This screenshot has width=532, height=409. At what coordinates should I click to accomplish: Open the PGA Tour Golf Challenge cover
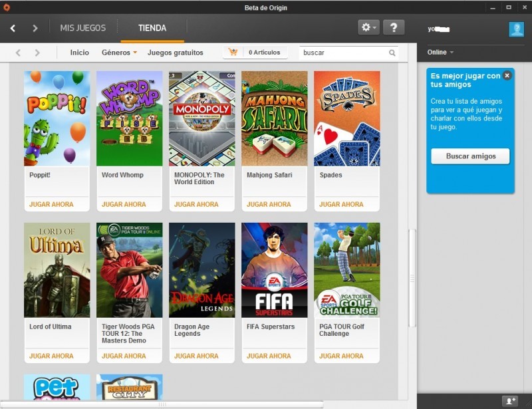pos(346,270)
